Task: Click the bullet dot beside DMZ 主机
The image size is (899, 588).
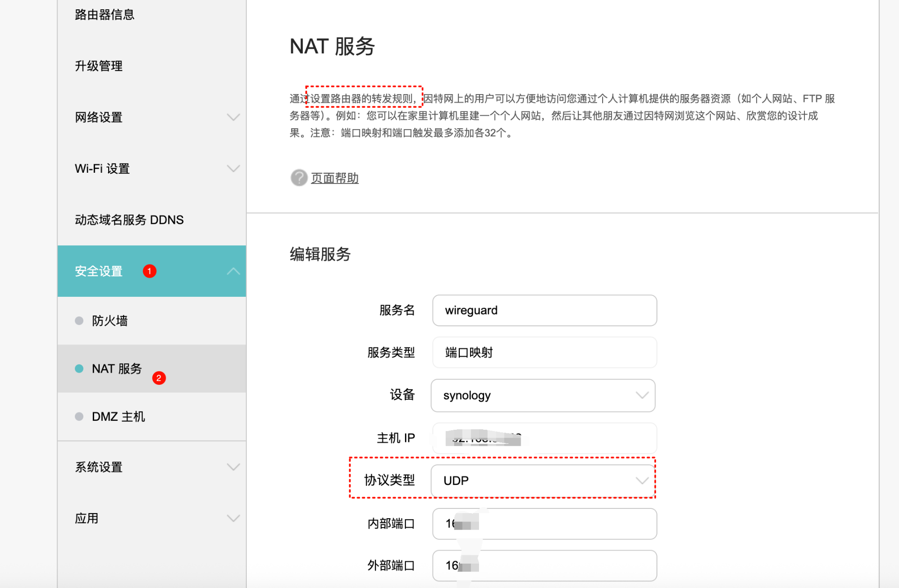Action: 79,417
